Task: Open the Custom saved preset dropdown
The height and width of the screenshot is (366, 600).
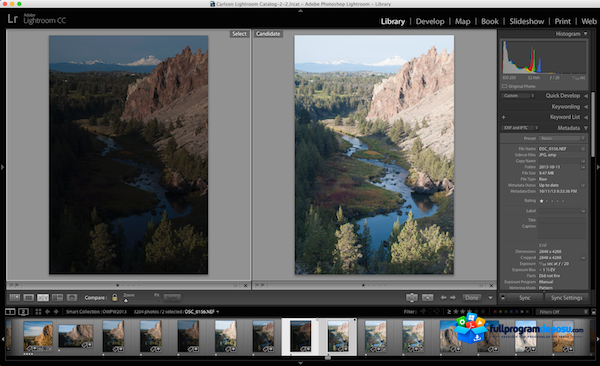Action: click(518, 96)
